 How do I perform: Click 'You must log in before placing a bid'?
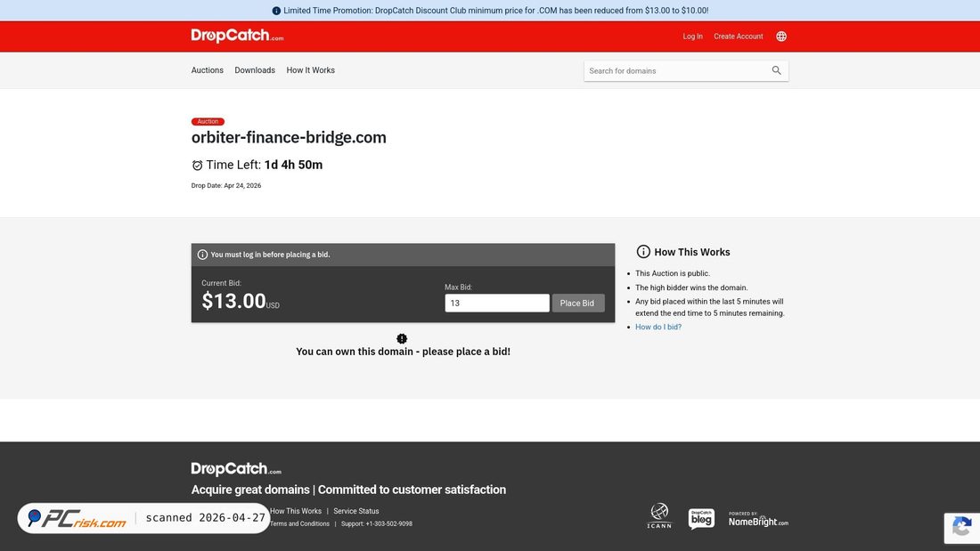coord(270,255)
